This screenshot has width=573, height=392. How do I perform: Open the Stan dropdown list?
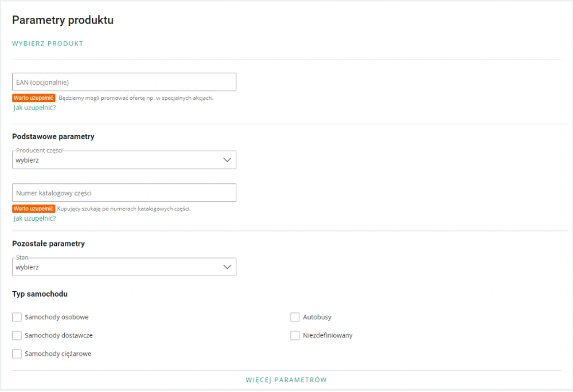[x=124, y=267]
